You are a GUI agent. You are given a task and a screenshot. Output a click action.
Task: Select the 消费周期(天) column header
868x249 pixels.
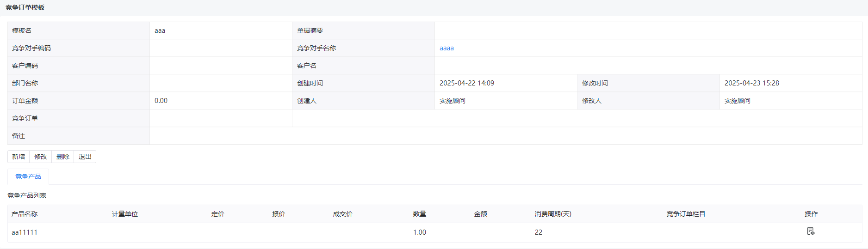[553, 214]
